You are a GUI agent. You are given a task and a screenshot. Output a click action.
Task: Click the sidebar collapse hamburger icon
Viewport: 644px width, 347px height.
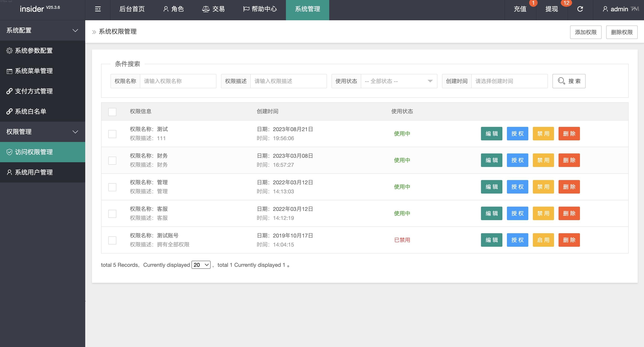click(98, 9)
